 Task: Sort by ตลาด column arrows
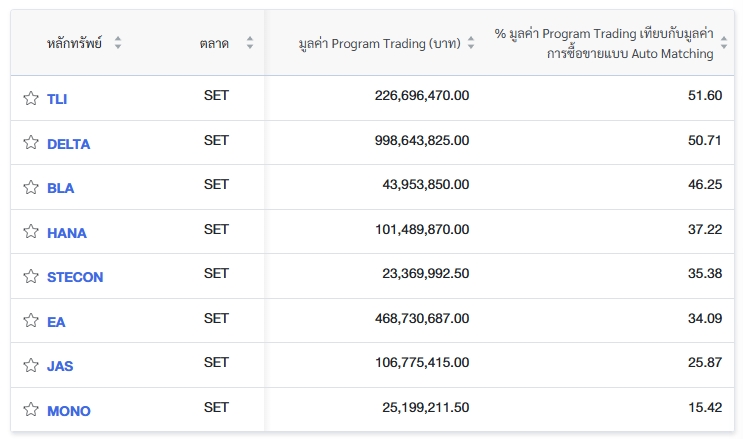[250, 43]
